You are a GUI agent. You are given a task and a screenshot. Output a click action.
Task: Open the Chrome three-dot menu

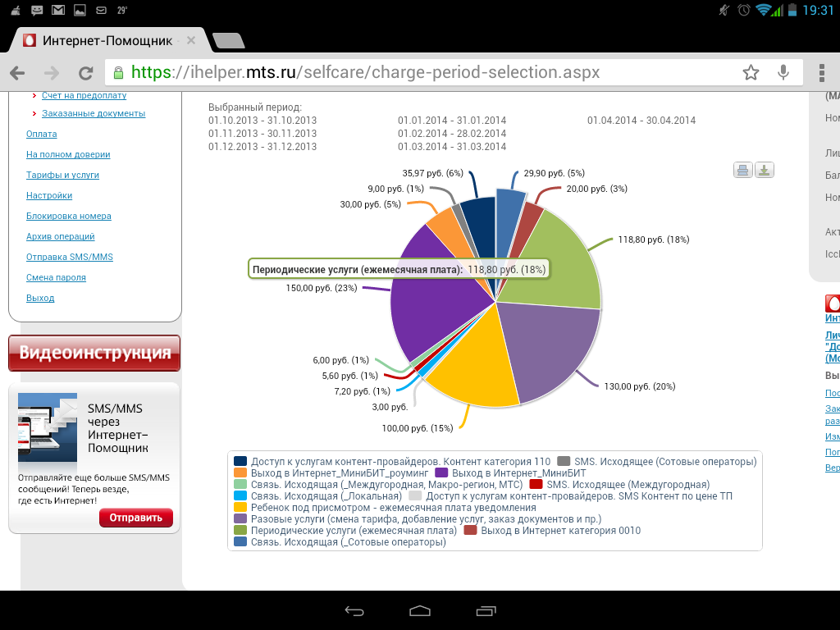click(x=822, y=73)
